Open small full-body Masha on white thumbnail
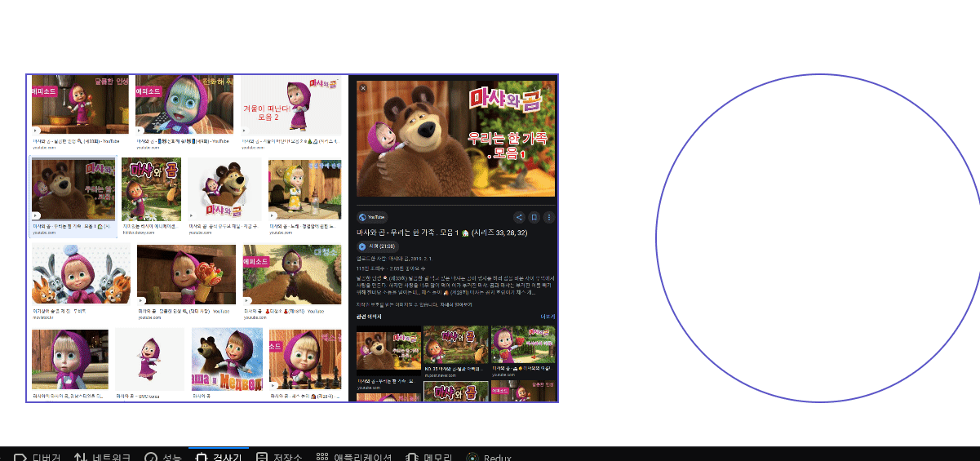Image resolution: width=980 pixels, height=461 pixels. coord(149,359)
